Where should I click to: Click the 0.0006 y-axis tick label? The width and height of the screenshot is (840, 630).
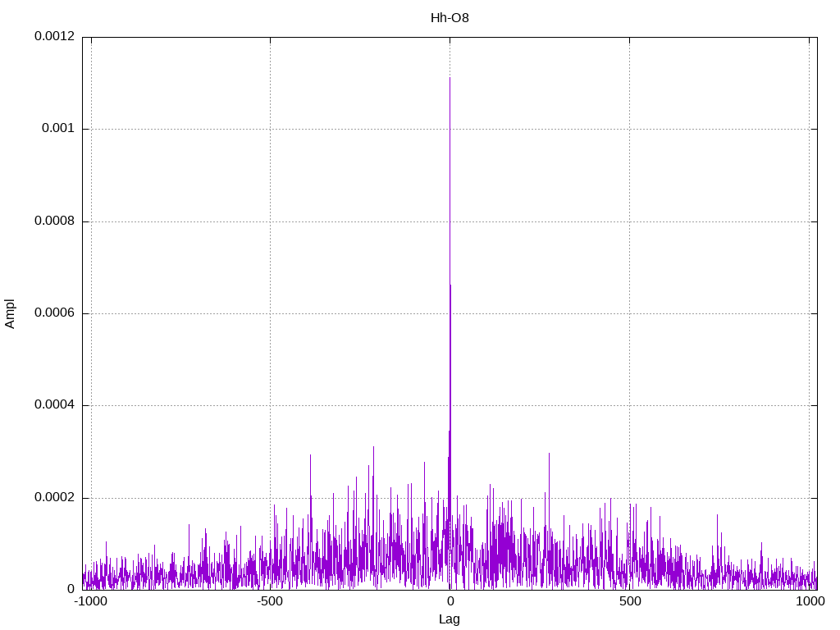click(55, 313)
